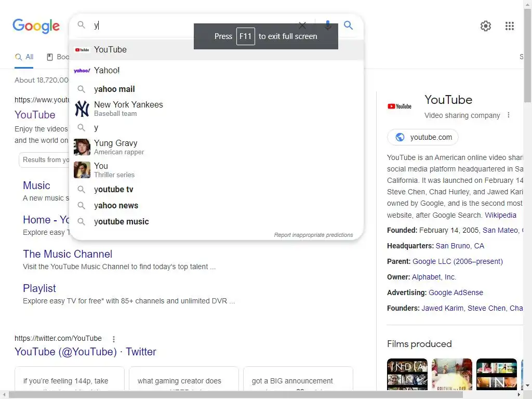
Task: Open more options for YouTube knowledge panel
Action: point(508,115)
